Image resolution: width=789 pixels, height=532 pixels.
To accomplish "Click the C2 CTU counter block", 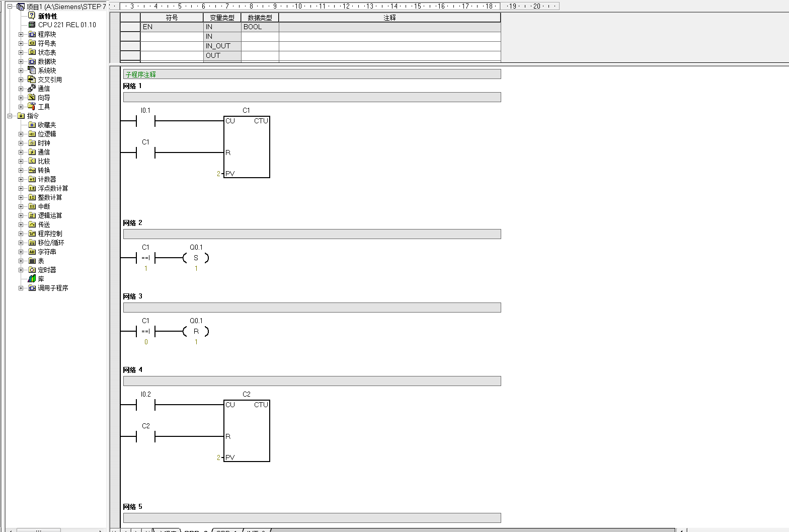I will (247, 431).
